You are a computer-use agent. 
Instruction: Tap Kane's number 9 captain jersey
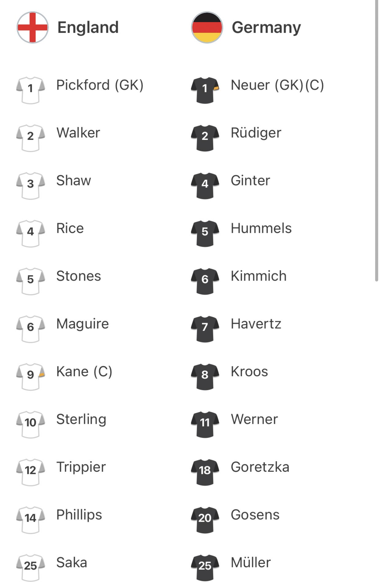click(x=30, y=377)
